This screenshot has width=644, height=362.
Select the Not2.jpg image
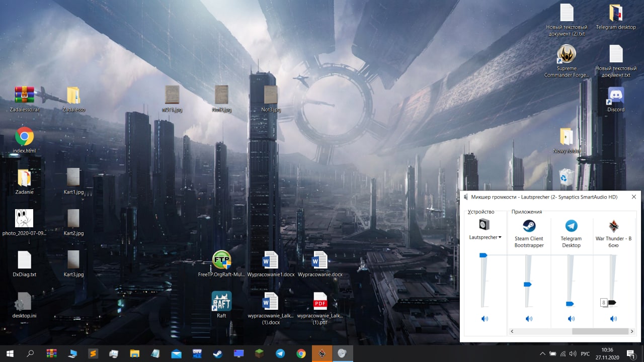(221, 99)
